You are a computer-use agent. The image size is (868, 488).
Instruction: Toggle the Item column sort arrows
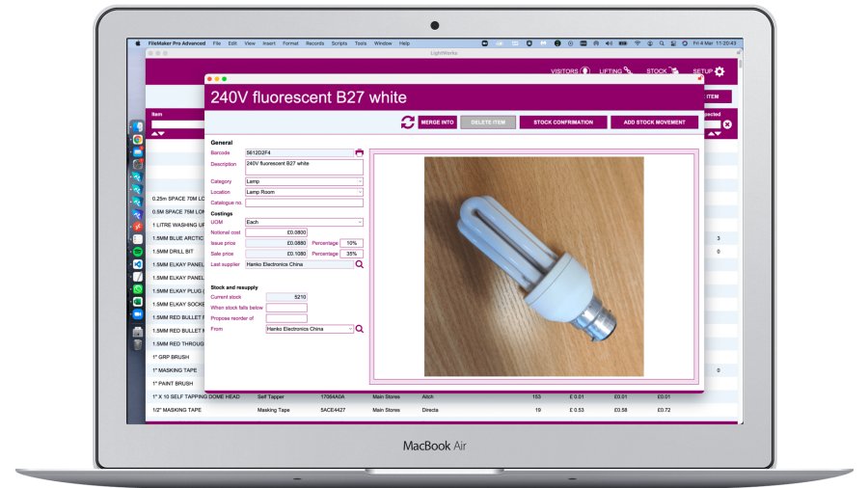[157, 133]
